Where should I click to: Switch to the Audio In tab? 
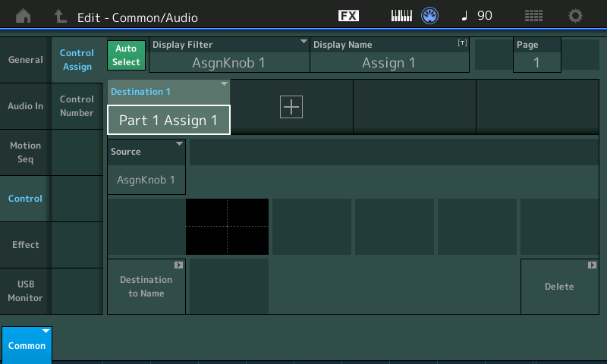pyautogui.click(x=26, y=106)
